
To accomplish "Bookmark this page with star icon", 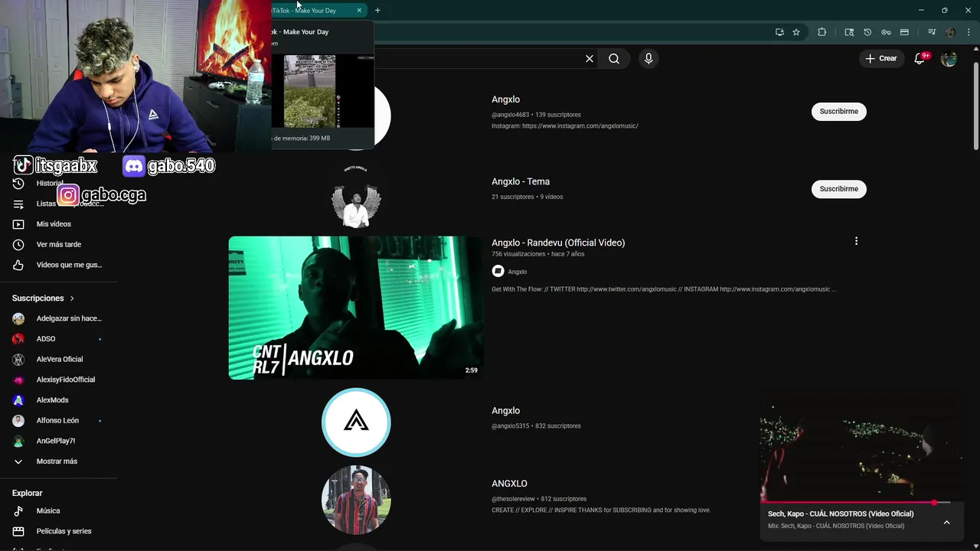I will pyautogui.click(x=796, y=32).
